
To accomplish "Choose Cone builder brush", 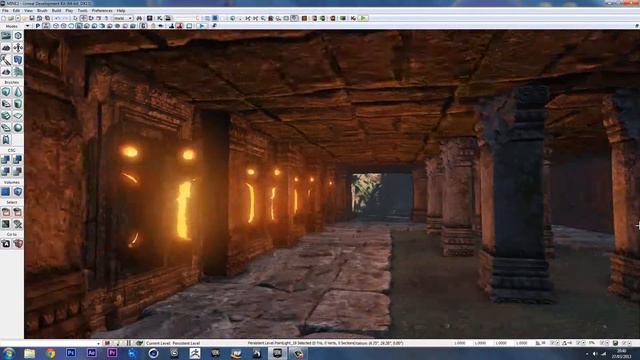I will click(18, 92).
